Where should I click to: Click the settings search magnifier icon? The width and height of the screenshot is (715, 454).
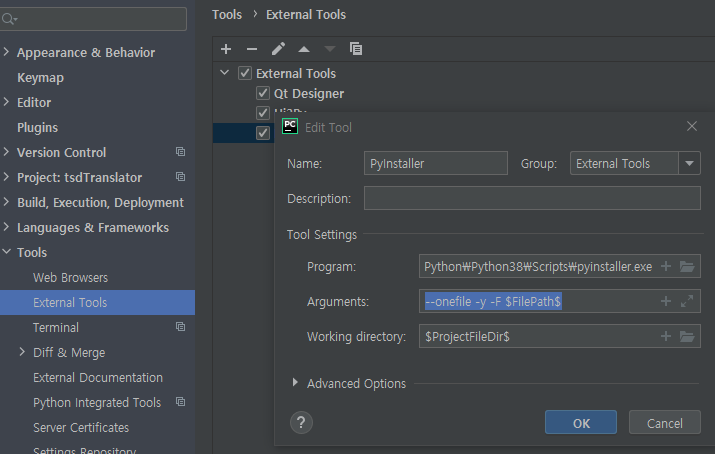[x=9, y=19]
